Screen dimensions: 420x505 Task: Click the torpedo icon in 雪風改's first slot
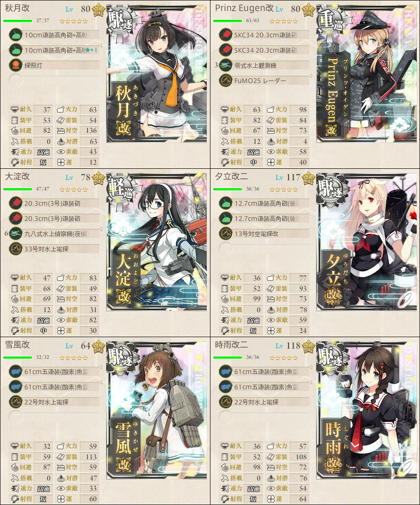coord(15,372)
